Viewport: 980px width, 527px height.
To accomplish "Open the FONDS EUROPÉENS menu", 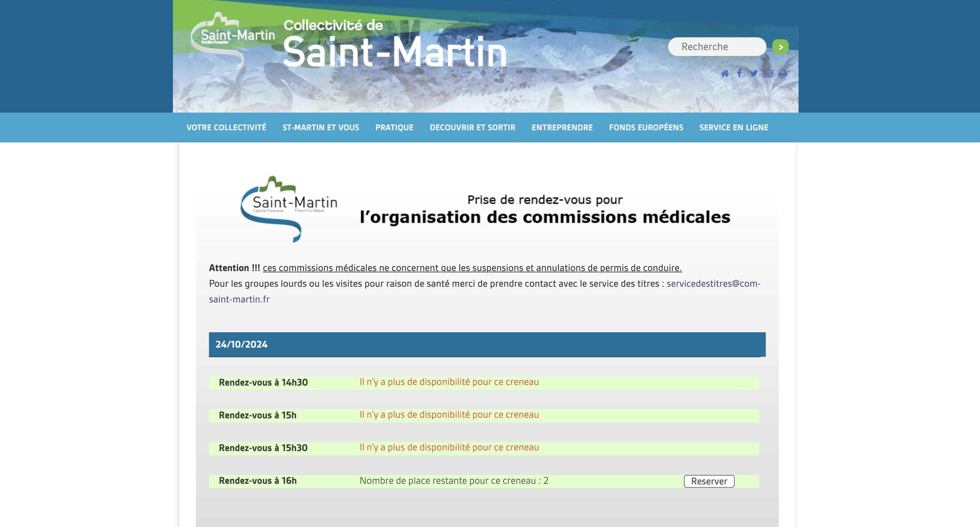I will (646, 128).
